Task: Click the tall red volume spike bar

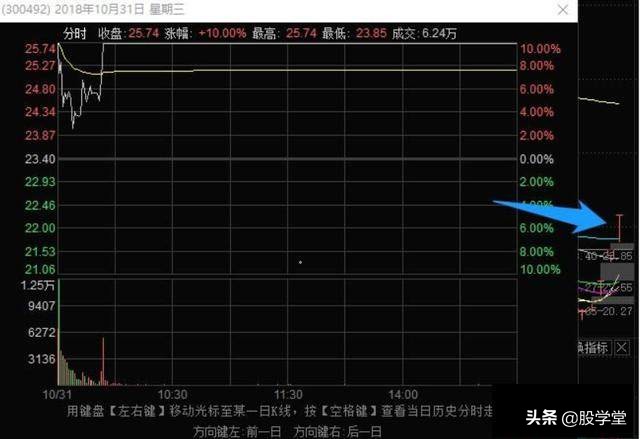Action: pyautogui.click(x=103, y=361)
